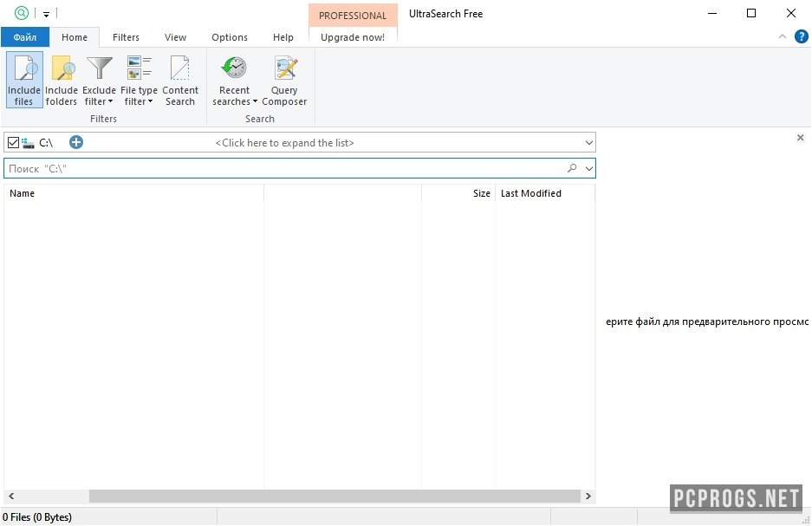Click the scroll right arrow
This screenshot has height=526, width=812.
pyautogui.click(x=588, y=496)
